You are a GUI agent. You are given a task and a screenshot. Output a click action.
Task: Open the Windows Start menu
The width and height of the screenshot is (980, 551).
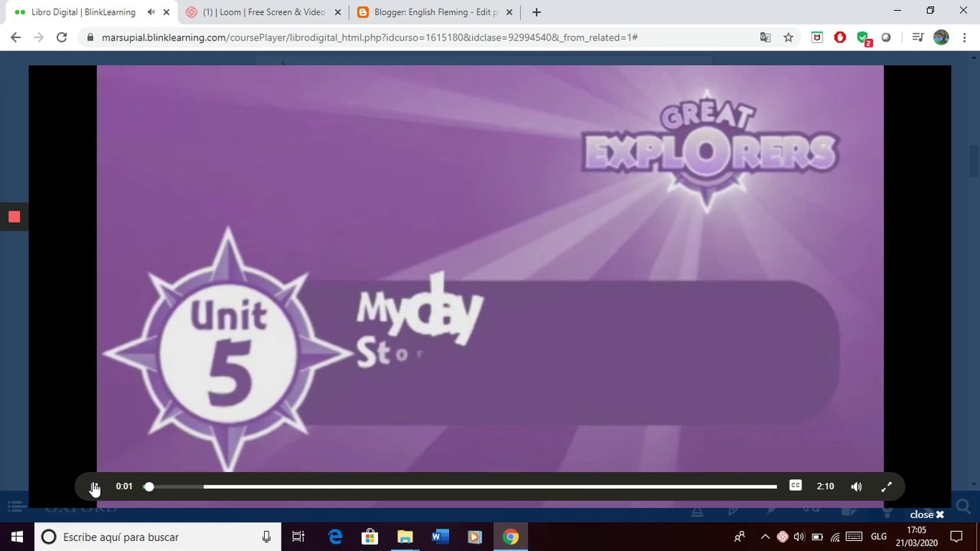click(x=15, y=536)
